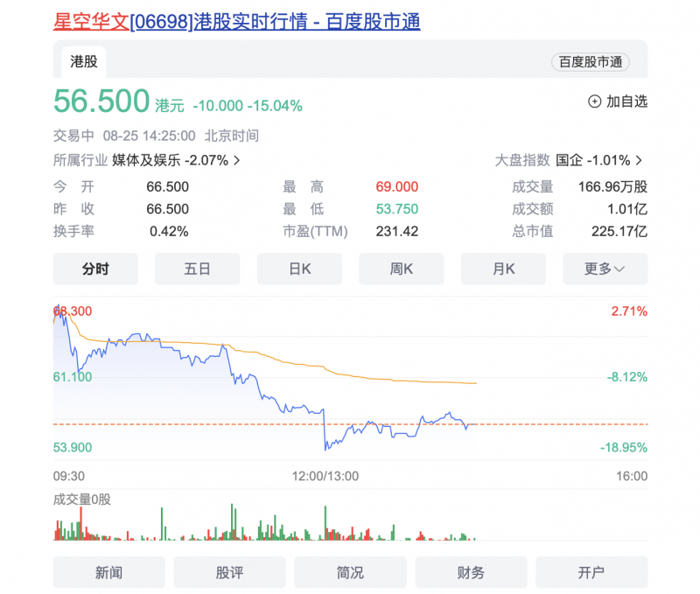Switch to the 分时 chart tab
Viewport: 700px width, 594px height.
point(95,269)
